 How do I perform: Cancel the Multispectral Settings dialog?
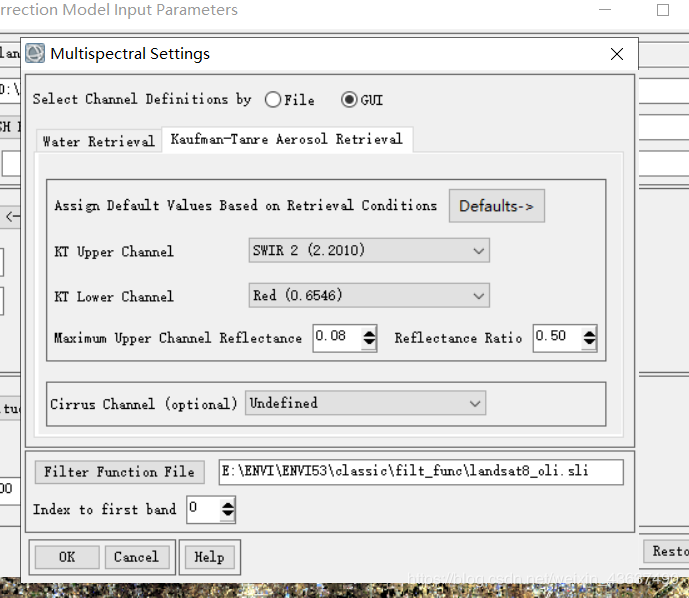tap(136, 557)
